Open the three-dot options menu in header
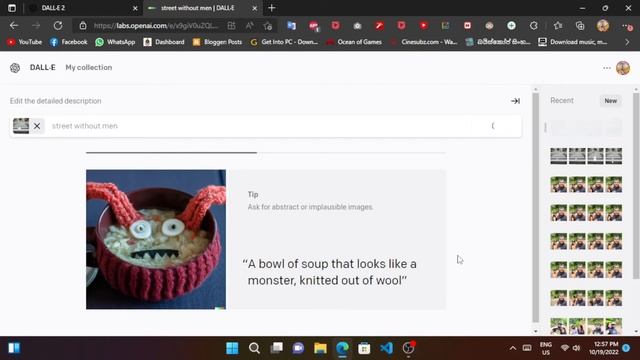This screenshot has height=360, width=640. click(x=607, y=68)
